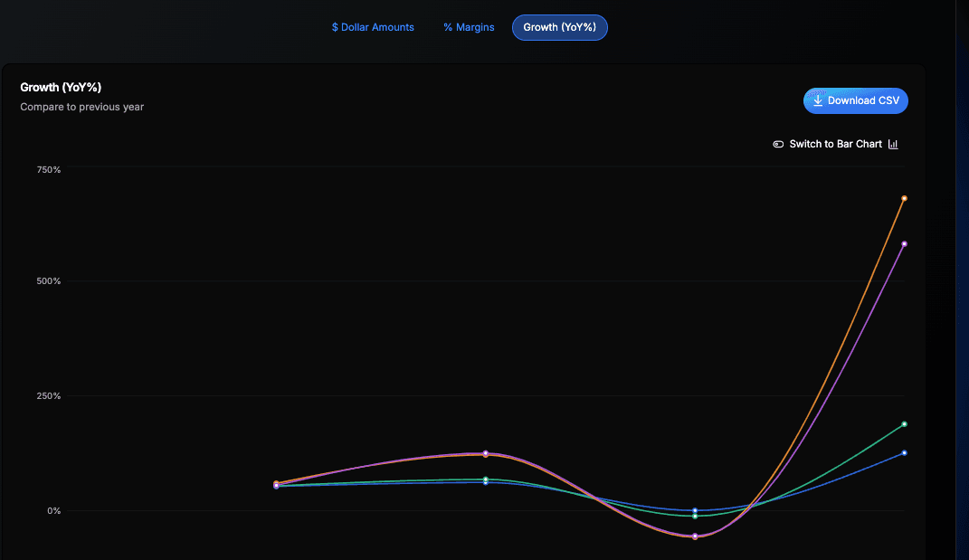Screen dimensions: 969x560
Task: Click the Download CSV button
Action: 855,100
